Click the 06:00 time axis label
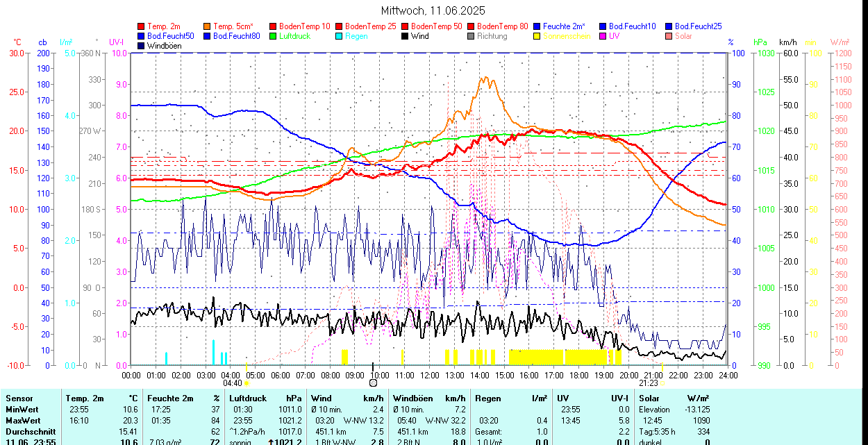This screenshot has height=445, width=868. point(281,375)
